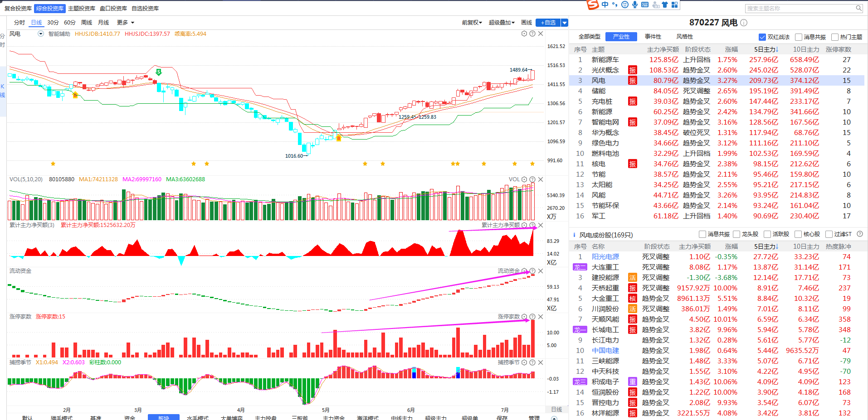This screenshot has height=420, width=868.
Task: Click Sogou emoji smiley icon
Action: click(x=625, y=5)
